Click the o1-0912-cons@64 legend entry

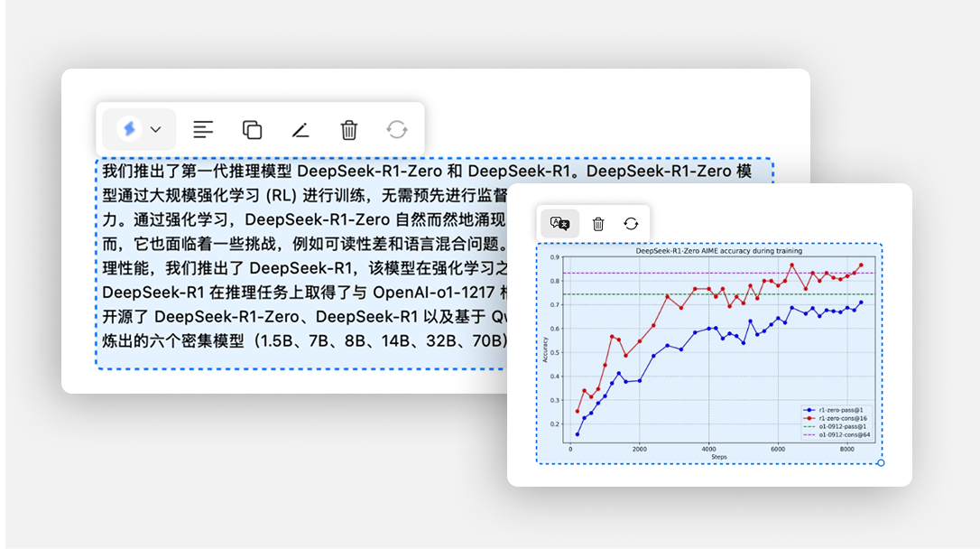pyautogui.click(x=844, y=435)
